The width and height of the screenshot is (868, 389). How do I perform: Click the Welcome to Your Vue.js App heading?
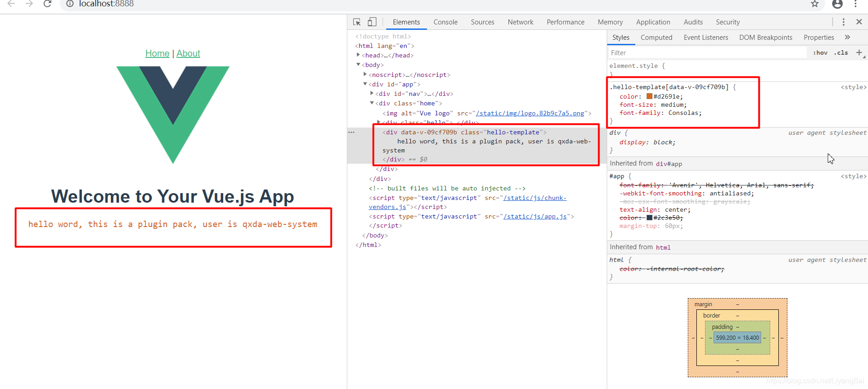tap(173, 196)
